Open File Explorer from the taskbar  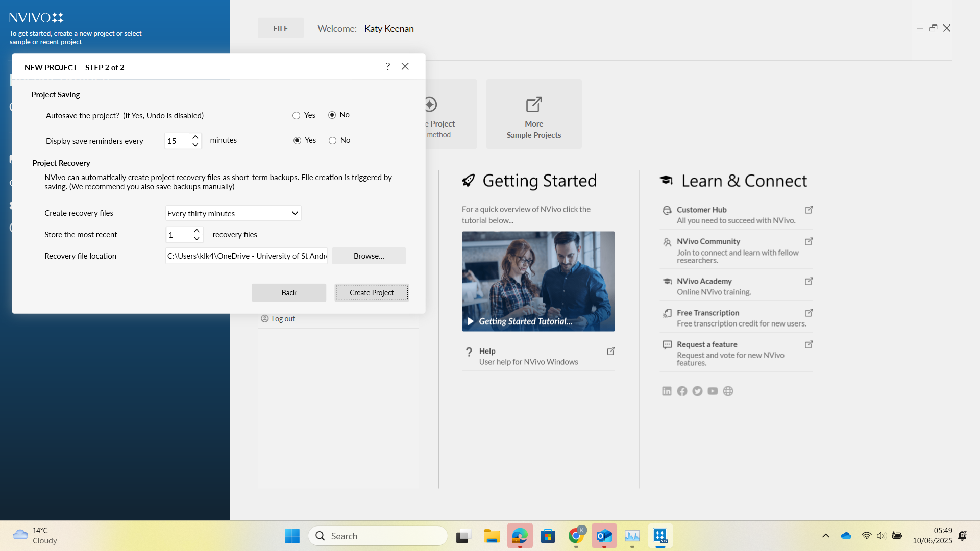click(492, 536)
